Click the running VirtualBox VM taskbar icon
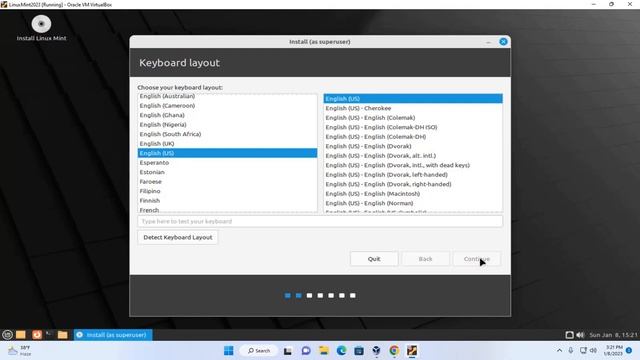The width and height of the screenshot is (640, 360). pyautogui.click(x=412, y=351)
